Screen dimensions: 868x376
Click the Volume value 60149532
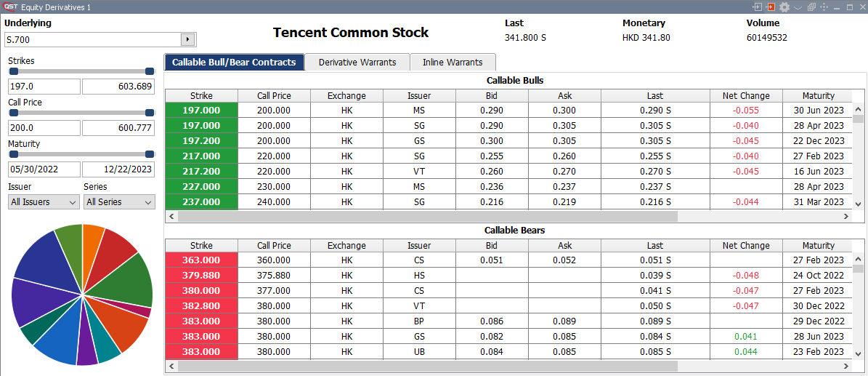tap(767, 38)
